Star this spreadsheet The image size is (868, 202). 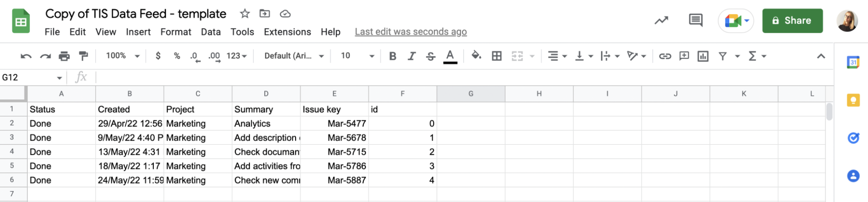pyautogui.click(x=245, y=14)
